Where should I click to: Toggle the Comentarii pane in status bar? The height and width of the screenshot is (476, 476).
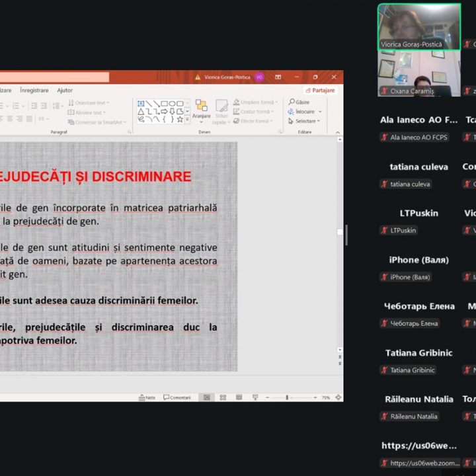pyautogui.click(x=177, y=397)
